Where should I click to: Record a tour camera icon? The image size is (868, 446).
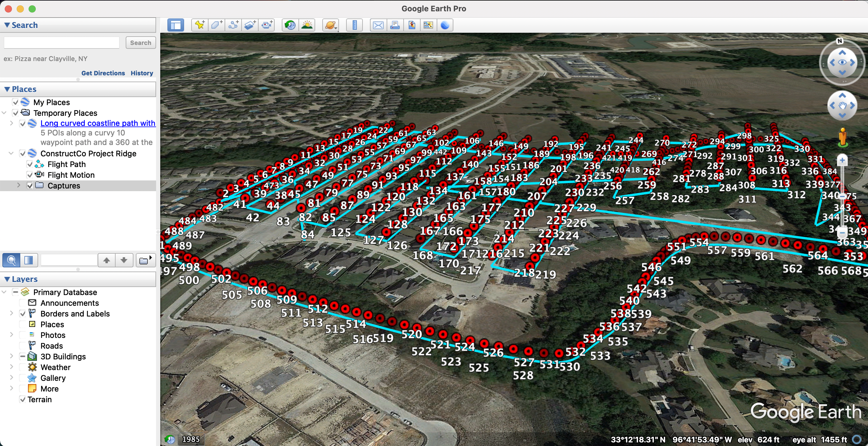[x=267, y=25]
